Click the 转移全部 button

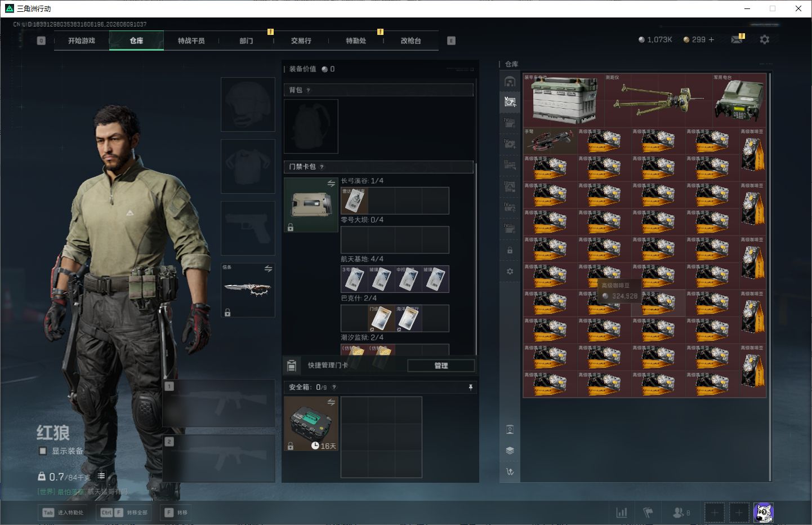coord(124,513)
